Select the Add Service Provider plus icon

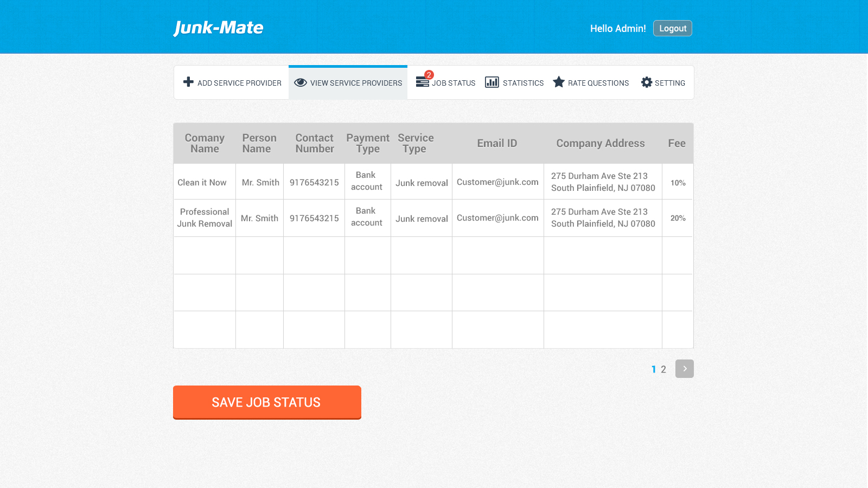pos(188,82)
